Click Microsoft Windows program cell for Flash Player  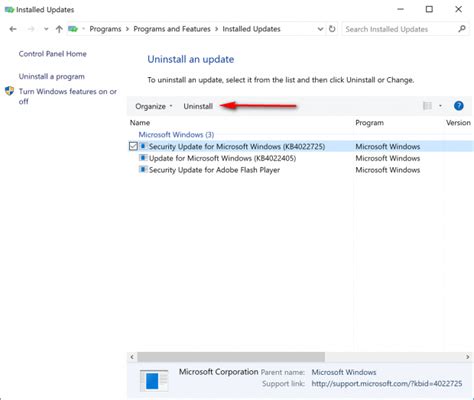[388, 170]
